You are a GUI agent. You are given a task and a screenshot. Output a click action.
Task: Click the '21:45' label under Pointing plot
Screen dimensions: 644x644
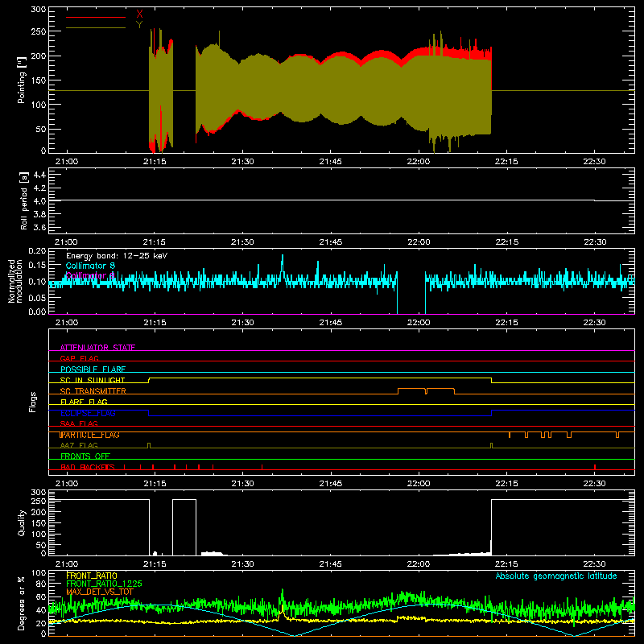pyautogui.click(x=331, y=162)
